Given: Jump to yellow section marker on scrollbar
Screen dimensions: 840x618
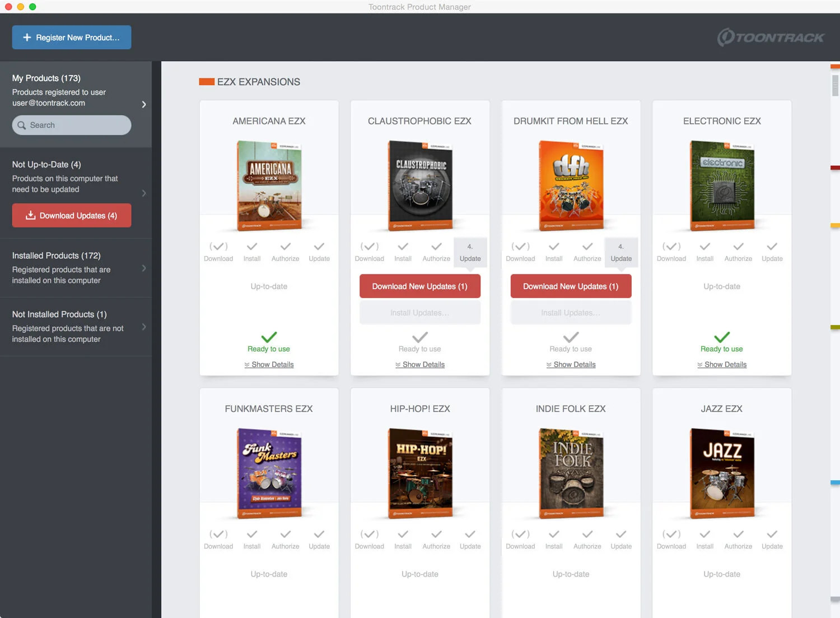Looking at the screenshot, I should pyautogui.click(x=835, y=226).
